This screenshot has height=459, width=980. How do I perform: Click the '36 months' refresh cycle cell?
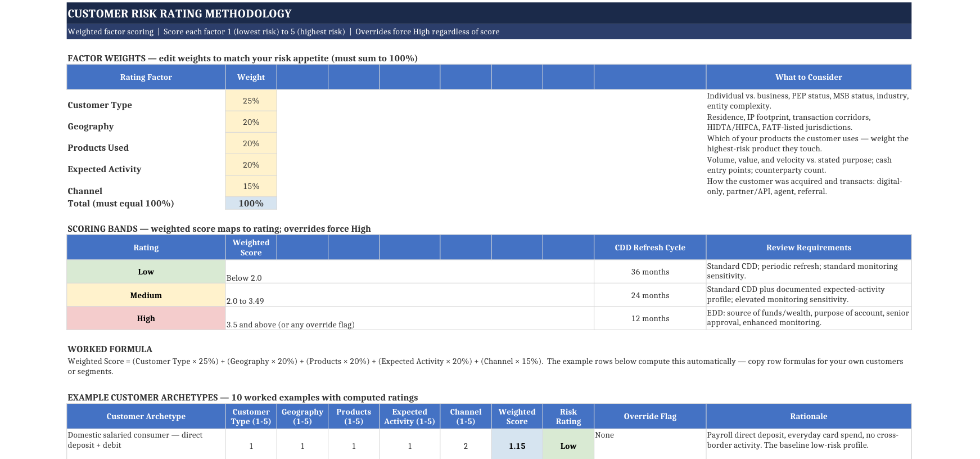click(650, 272)
